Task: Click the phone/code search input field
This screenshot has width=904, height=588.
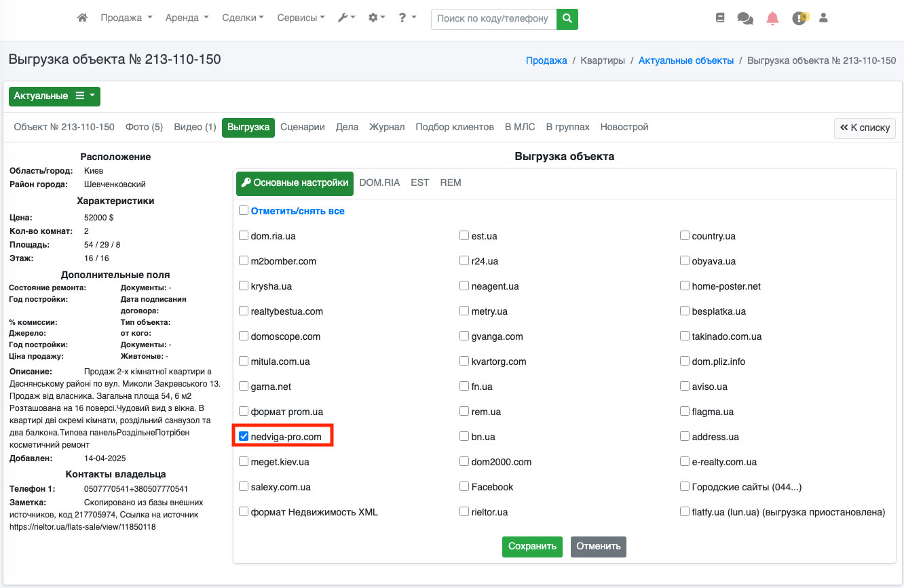Action: click(x=493, y=19)
